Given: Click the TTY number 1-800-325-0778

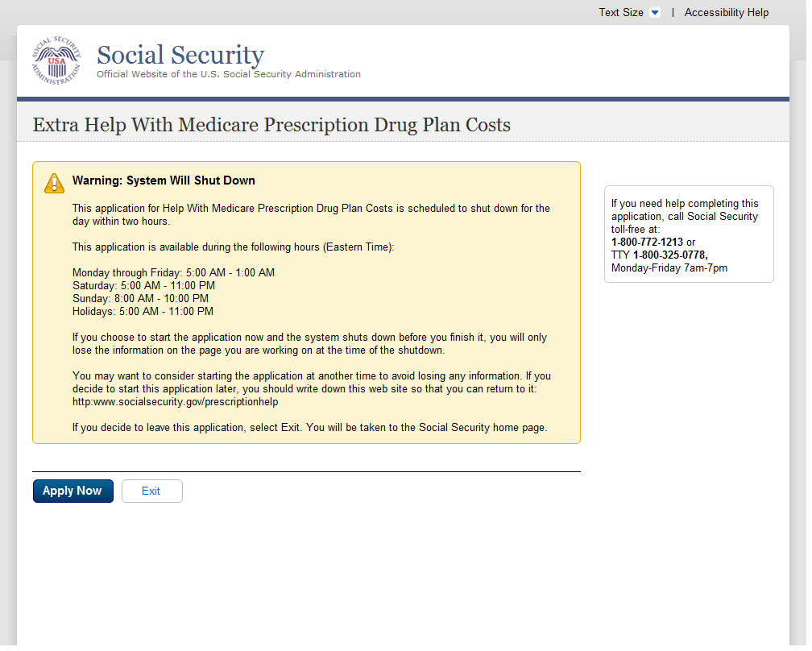Looking at the screenshot, I should pyautogui.click(x=669, y=255).
